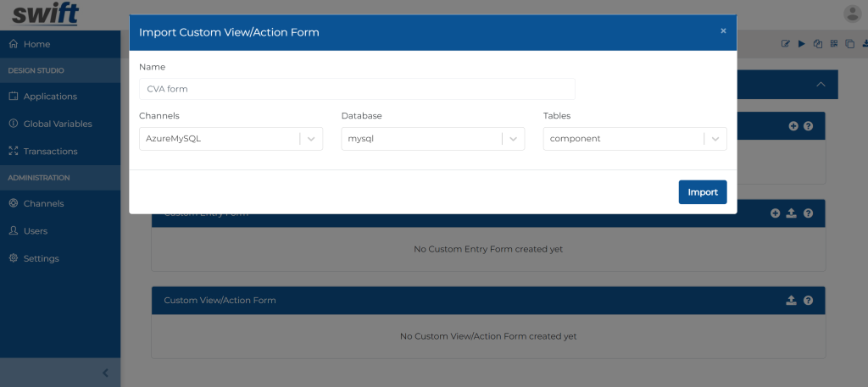868x387 pixels.
Task: Close the Import Custom View/Action Form dialog
Action: coord(723,31)
